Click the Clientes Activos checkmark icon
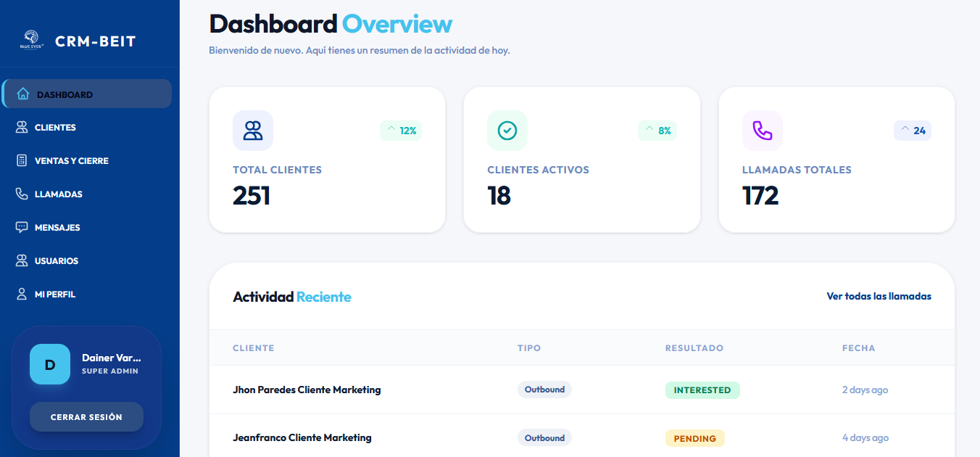Viewport: 980px width, 457px height. [x=507, y=131]
